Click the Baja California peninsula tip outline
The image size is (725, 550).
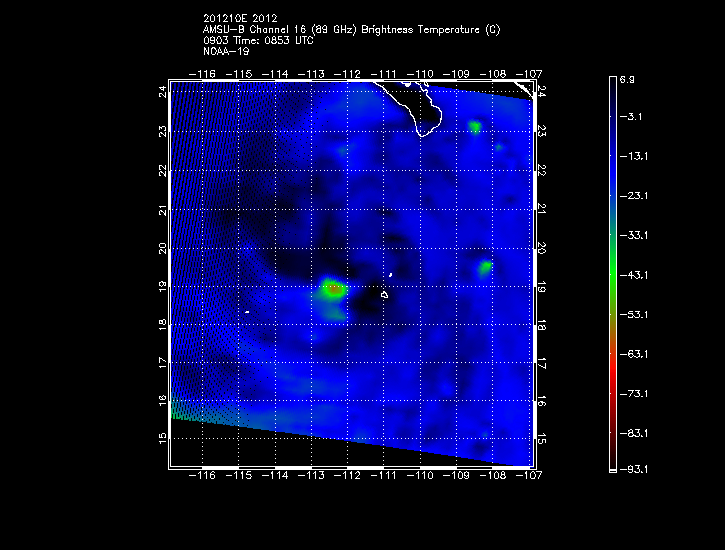427,115
